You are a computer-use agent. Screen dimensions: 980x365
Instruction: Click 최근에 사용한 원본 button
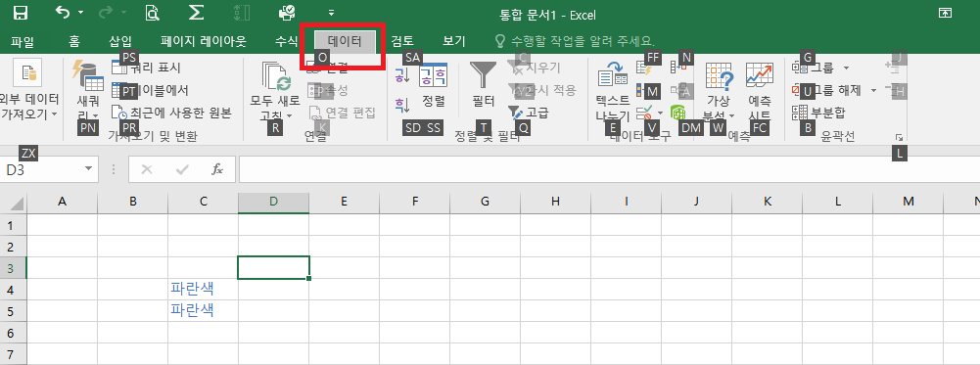(x=172, y=114)
